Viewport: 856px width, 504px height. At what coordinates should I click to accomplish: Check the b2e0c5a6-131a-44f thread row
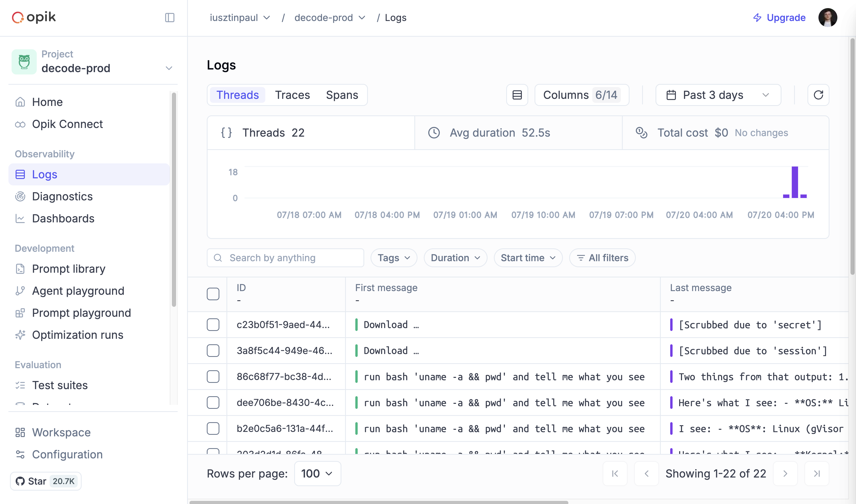point(213,428)
